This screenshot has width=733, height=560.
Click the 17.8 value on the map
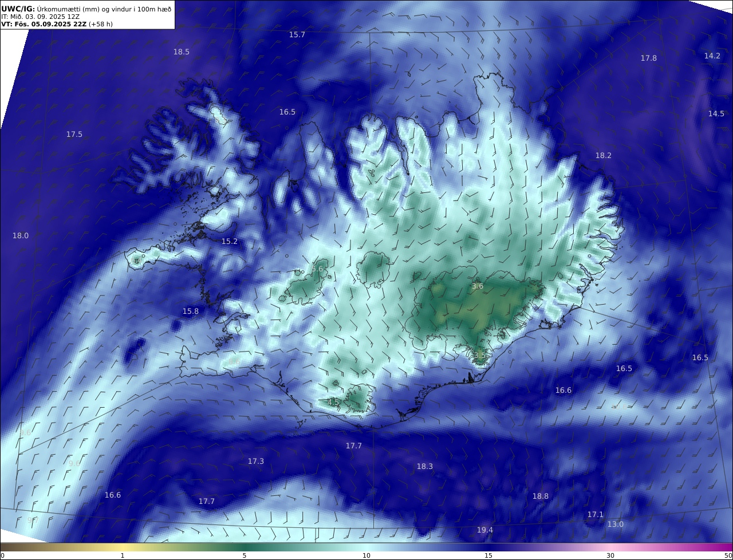click(x=649, y=58)
